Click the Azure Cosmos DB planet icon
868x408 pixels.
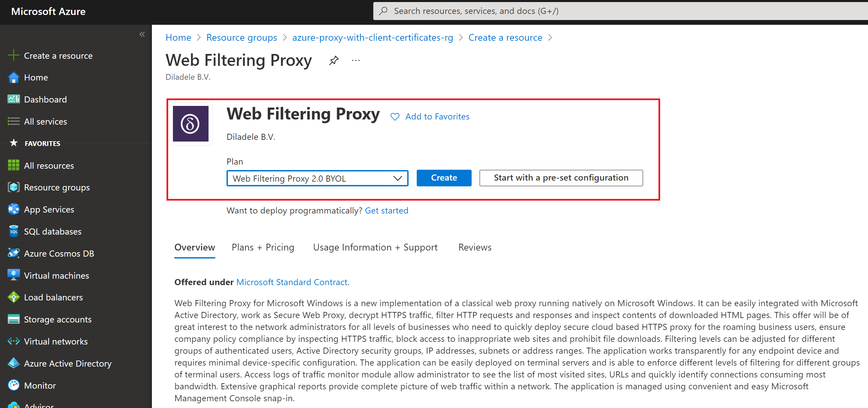[14, 253]
